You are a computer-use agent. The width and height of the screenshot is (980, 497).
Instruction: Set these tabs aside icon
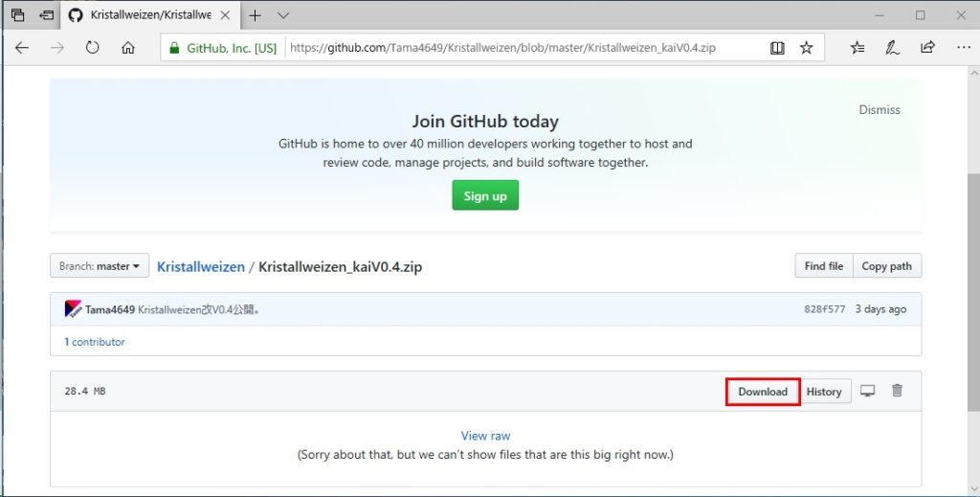click(46, 15)
